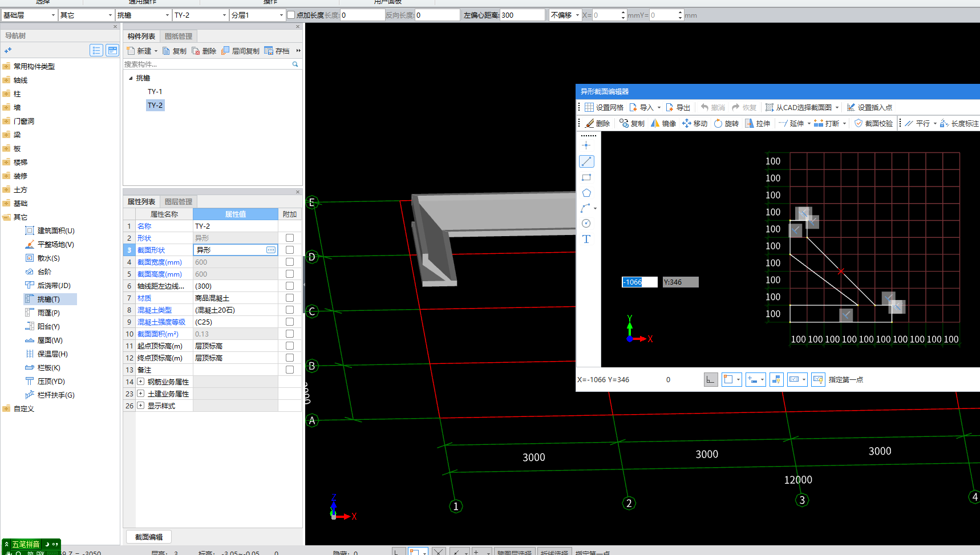
Task: Click search magnifier in component search box
Action: [295, 64]
